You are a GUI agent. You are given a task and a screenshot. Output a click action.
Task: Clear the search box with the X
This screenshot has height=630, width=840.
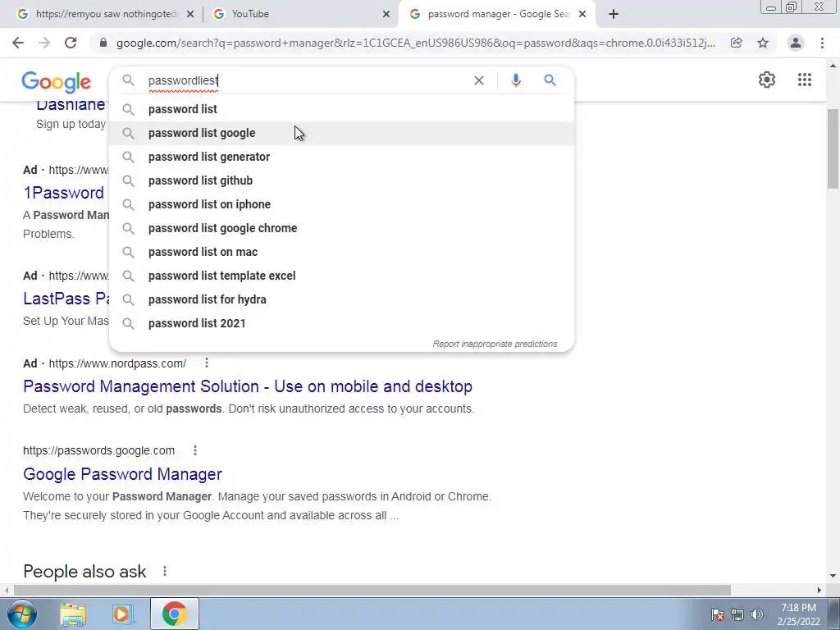click(x=479, y=80)
